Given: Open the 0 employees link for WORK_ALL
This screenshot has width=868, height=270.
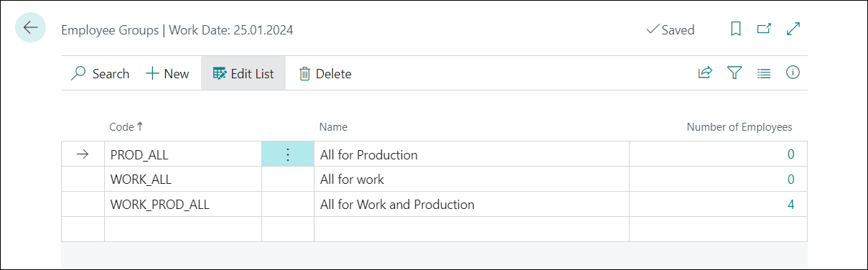Looking at the screenshot, I should point(790,180).
